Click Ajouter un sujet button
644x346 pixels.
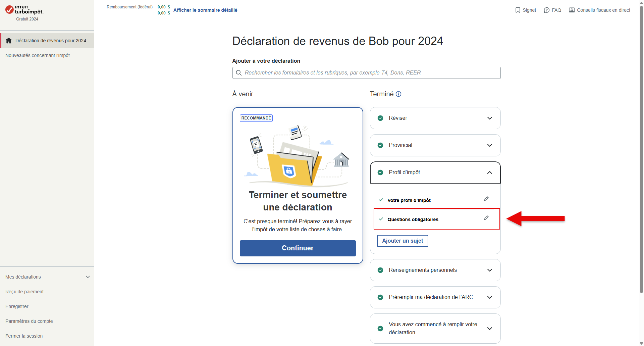tap(402, 241)
